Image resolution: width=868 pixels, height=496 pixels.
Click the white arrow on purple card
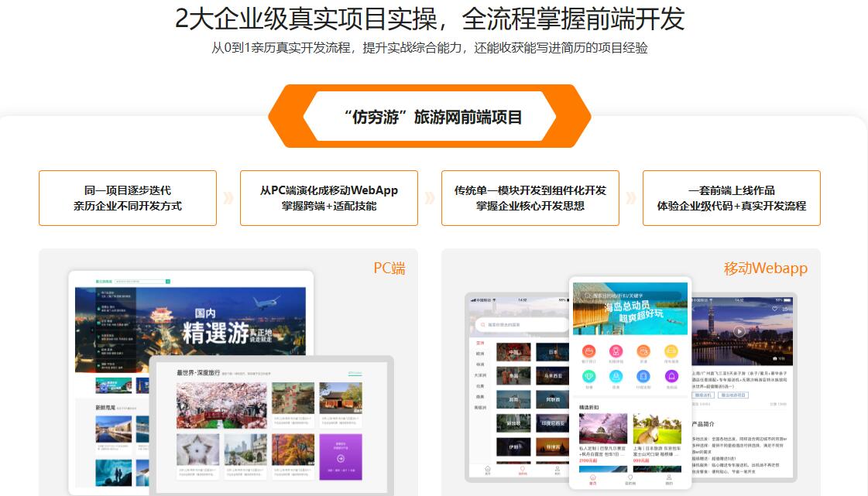[x=340, y=459]
